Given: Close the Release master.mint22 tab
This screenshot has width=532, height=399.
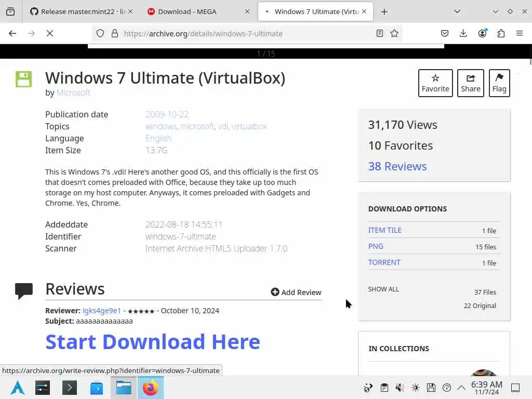Looking at the screenshot, I should coord(130,11).
